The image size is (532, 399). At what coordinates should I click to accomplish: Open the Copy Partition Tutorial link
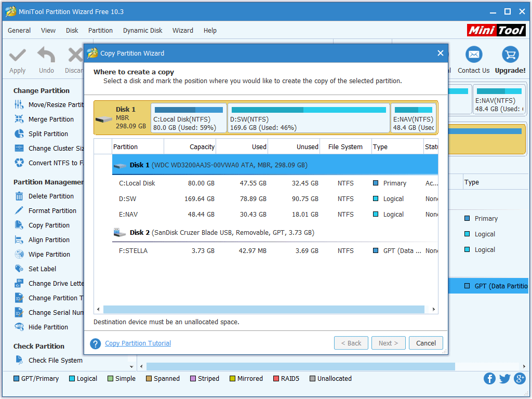click(138, 343)
